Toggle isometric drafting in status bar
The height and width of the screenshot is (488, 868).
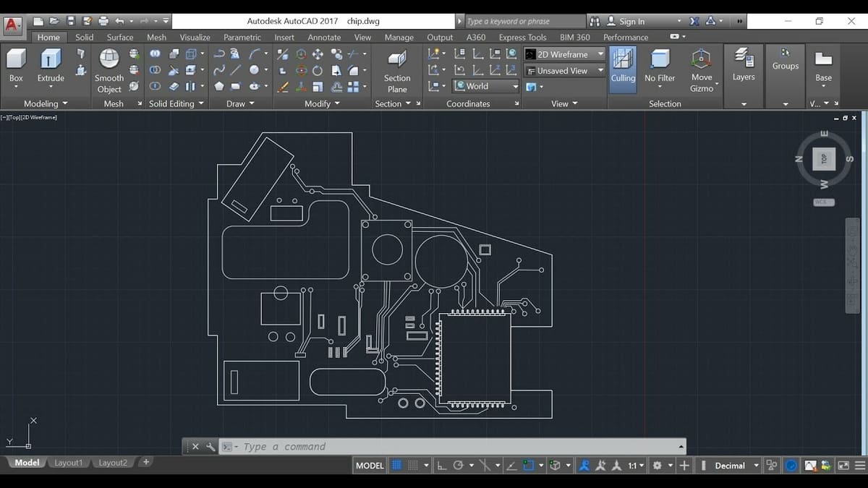point(485,466)
